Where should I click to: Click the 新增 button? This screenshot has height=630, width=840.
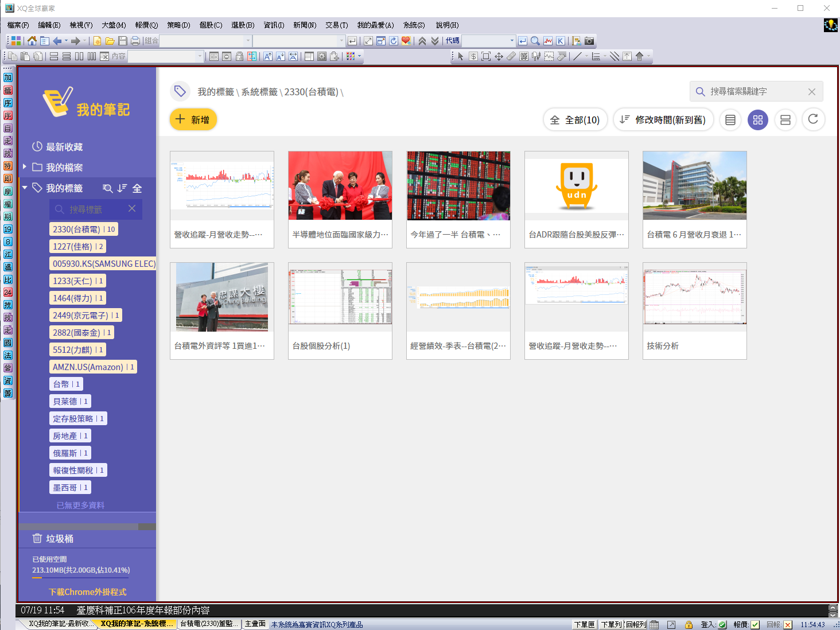point(193,119)
